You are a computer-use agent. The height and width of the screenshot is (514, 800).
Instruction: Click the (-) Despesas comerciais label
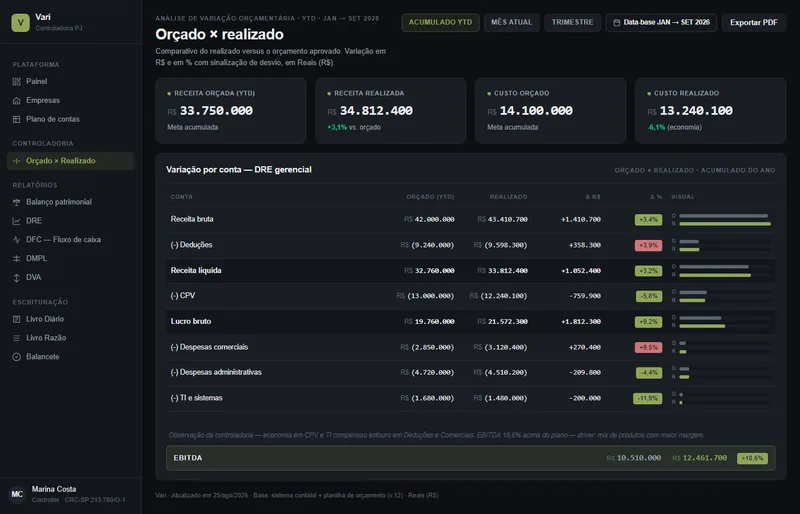(x=209, y=347)
